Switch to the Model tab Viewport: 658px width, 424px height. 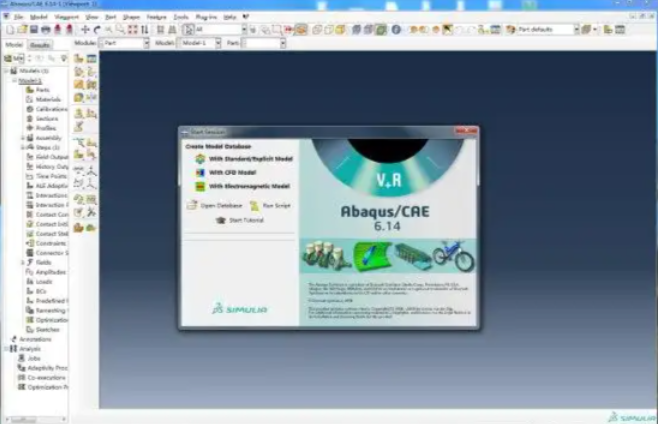click(x=14, y=44)
